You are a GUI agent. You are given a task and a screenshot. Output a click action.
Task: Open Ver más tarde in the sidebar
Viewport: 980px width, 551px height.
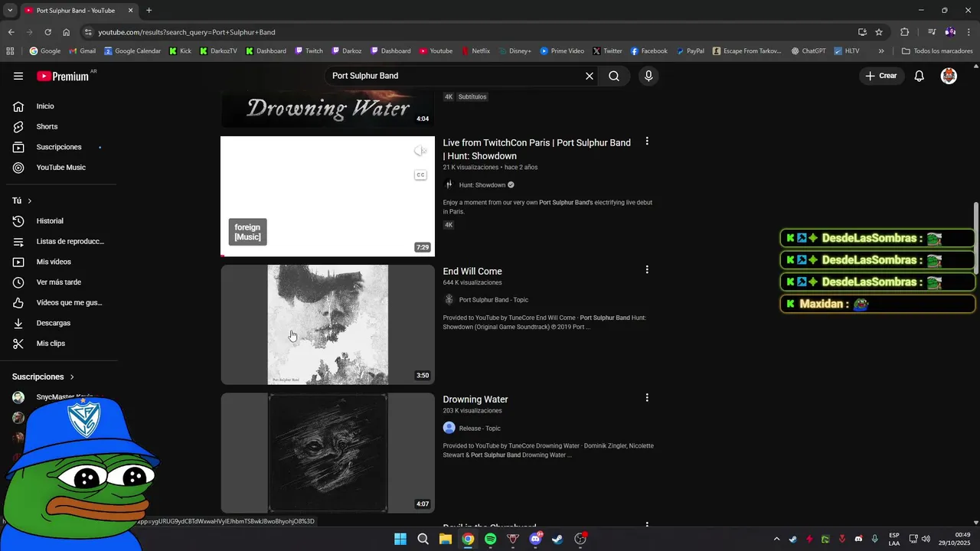coord(58,282)
